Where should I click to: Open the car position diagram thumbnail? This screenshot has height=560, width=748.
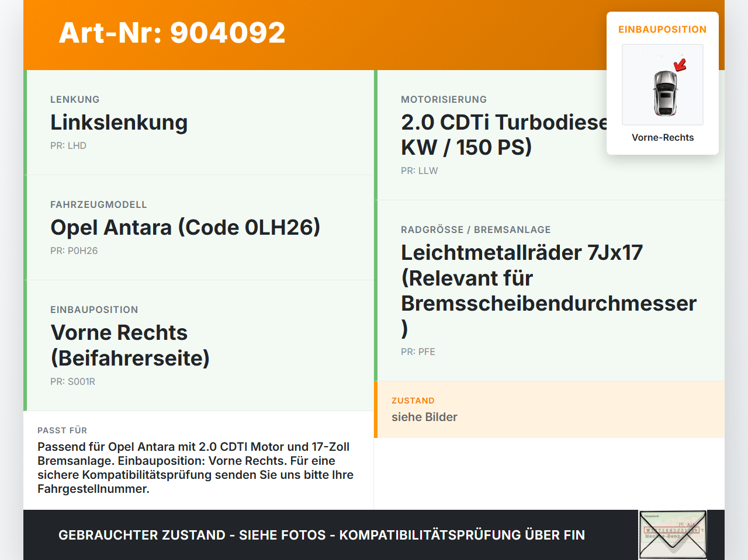tap(663, 85)
